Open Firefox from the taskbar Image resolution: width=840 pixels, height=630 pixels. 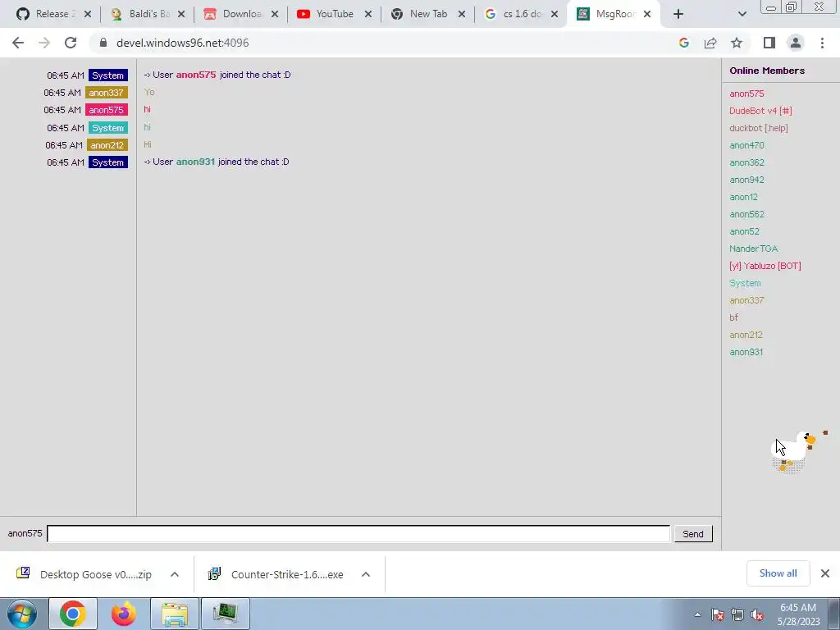124,614
